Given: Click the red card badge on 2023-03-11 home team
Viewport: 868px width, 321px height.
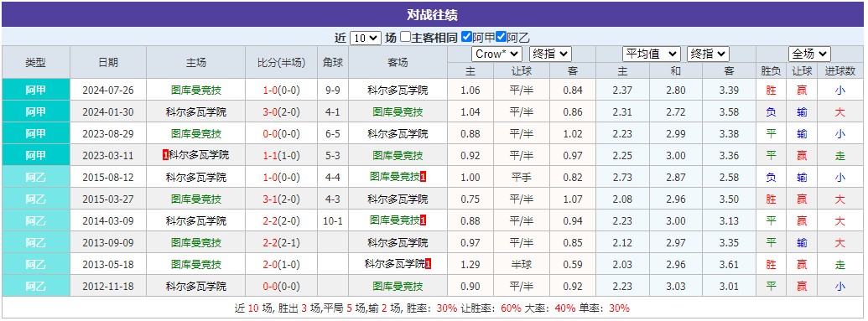Looking at the screenshot, I should click(165, 156).
